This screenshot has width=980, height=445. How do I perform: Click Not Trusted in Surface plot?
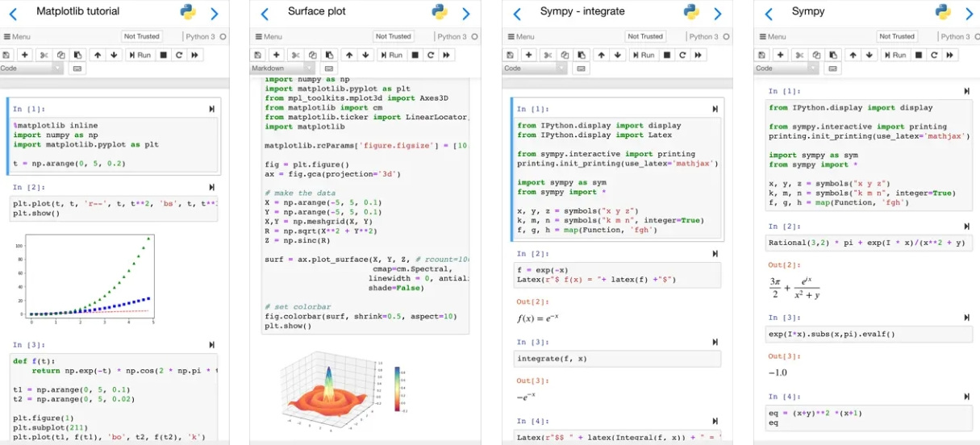point(394,36)
